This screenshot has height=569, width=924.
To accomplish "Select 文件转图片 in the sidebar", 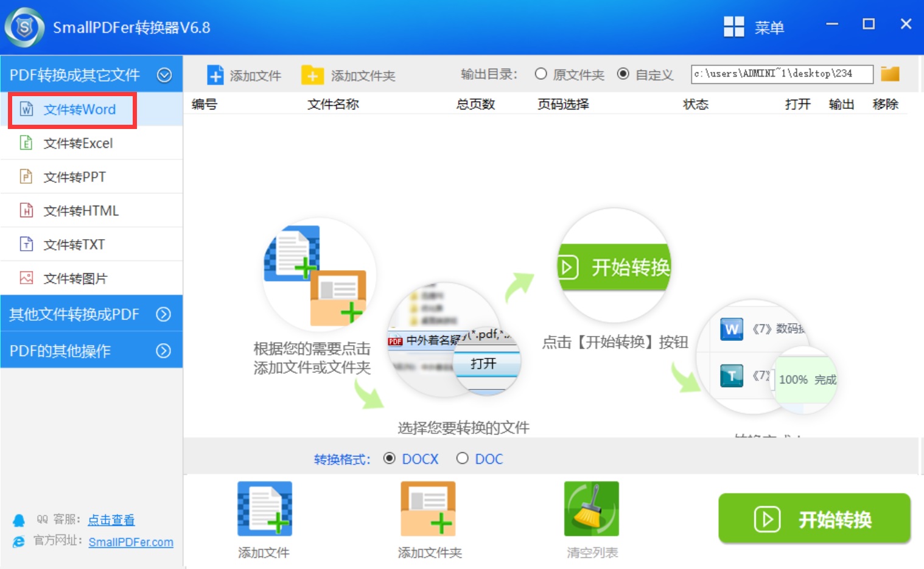I will pyautogui.click(x=75, y=278).
